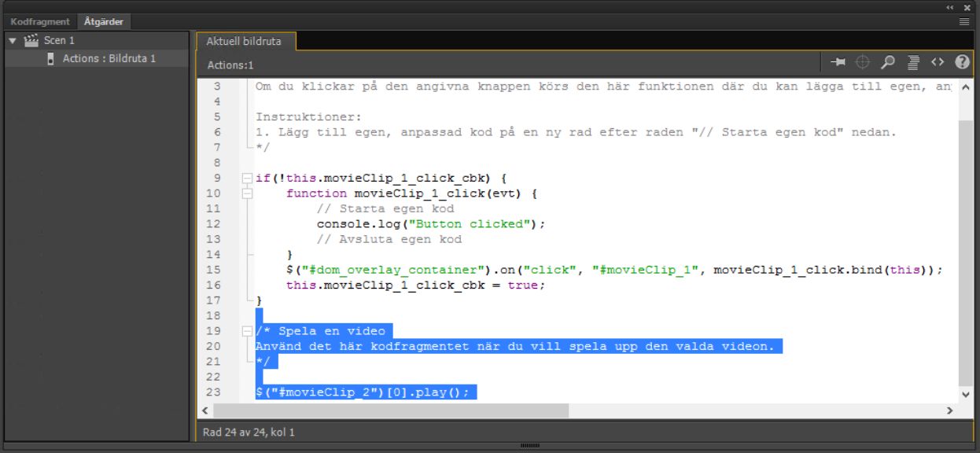Click the // Starta egen kod comment

[385, 208]
